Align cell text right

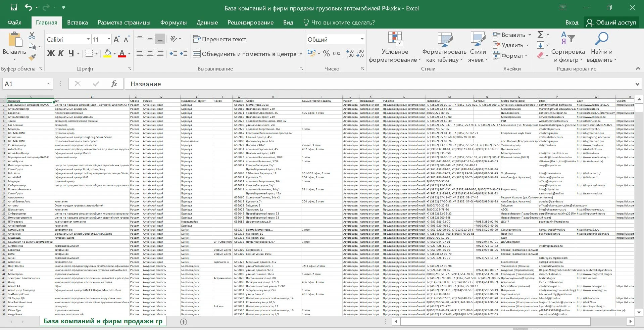(160, 54)
